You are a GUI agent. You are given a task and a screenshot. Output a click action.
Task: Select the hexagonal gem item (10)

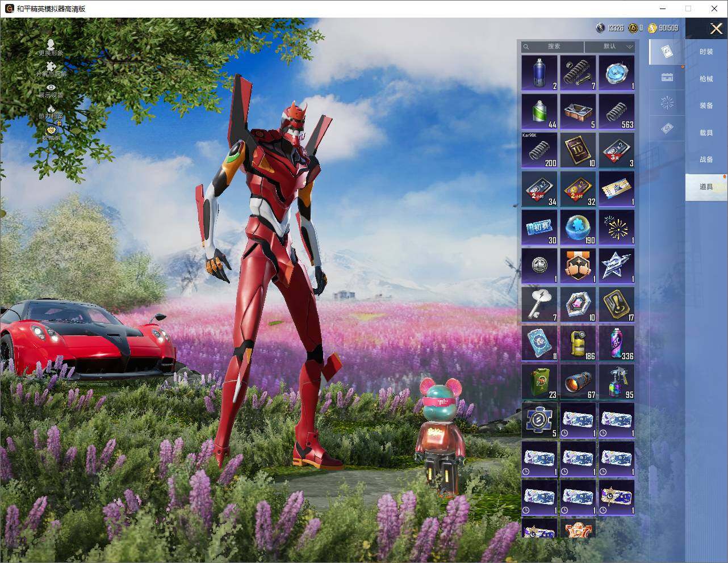point(578,304)
